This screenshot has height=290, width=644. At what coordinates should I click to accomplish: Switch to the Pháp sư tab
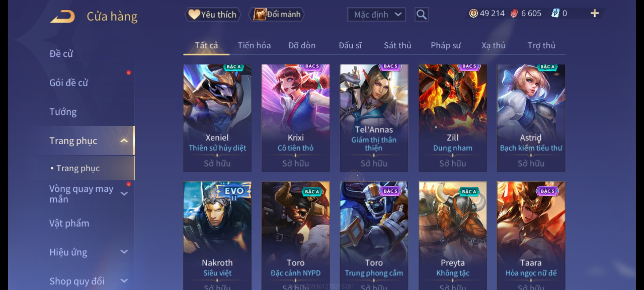pyautogui.click(x=446, y=45)
